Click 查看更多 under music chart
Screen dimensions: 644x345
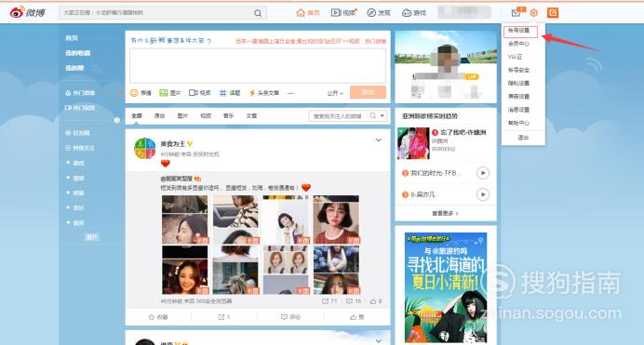click(x=445, y=213)
